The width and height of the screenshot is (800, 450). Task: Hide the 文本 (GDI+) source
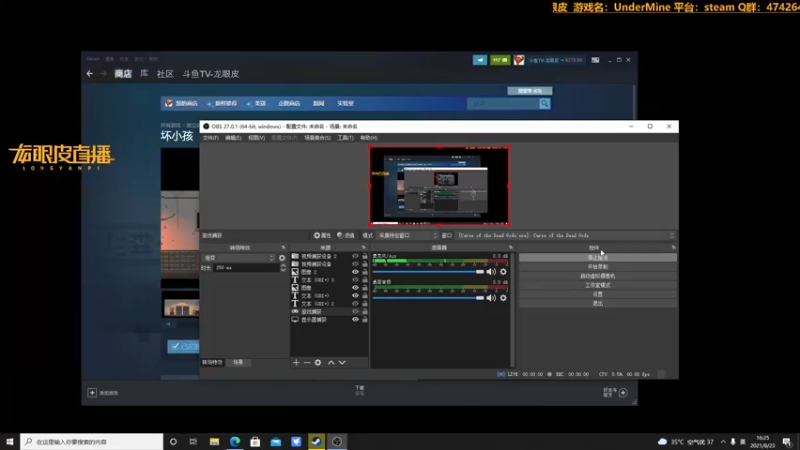point(355,296)
